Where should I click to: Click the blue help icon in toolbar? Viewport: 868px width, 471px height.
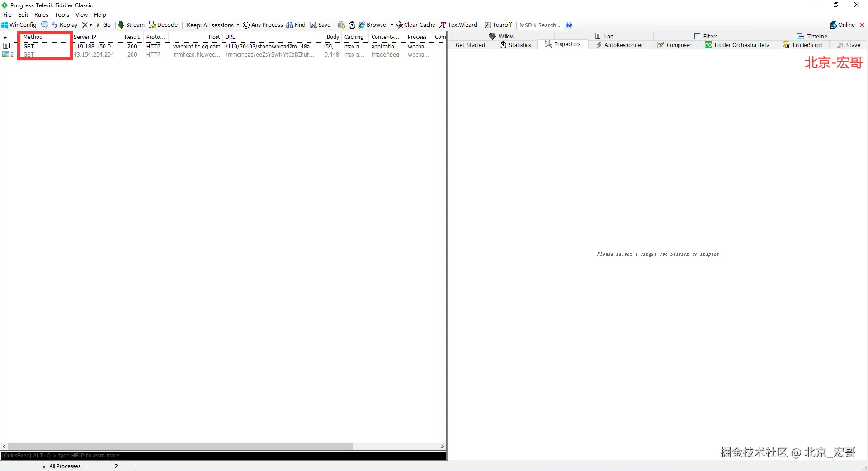569,25
